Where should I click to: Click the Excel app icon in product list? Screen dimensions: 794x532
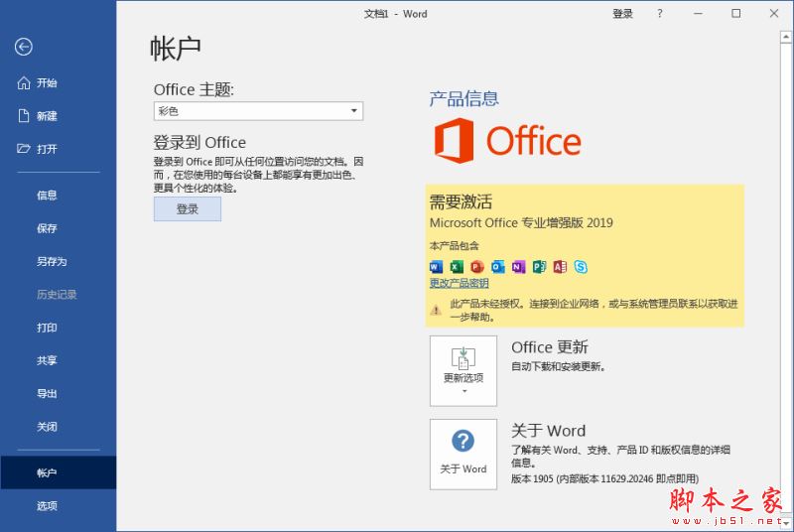(x=457, y=267)
